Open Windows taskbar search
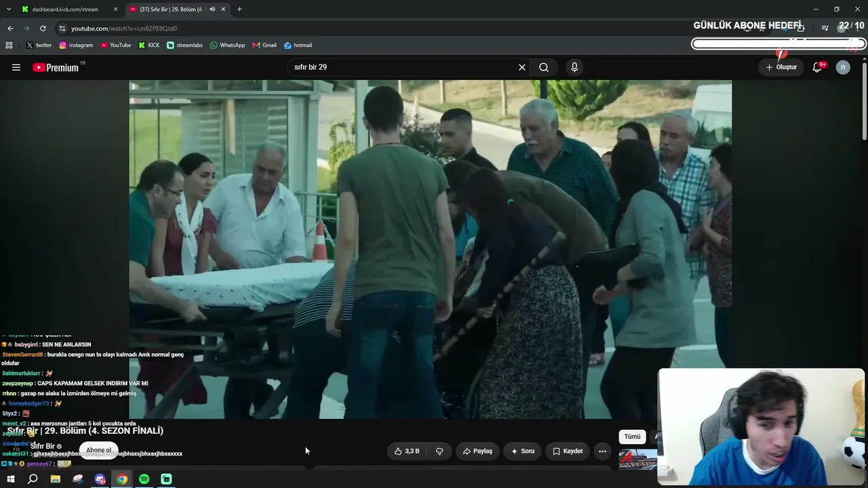Image resolution: width=868 pixels, height=488 pixels. (33, 479)
